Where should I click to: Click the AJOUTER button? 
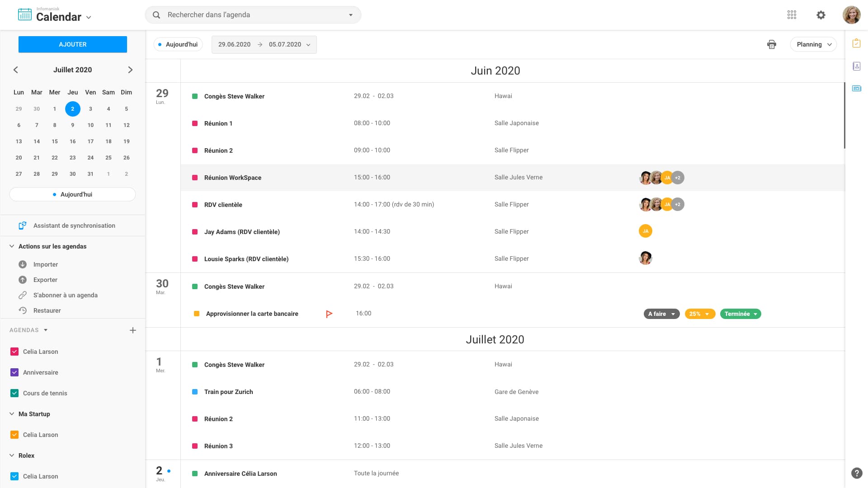click(72, 44)
